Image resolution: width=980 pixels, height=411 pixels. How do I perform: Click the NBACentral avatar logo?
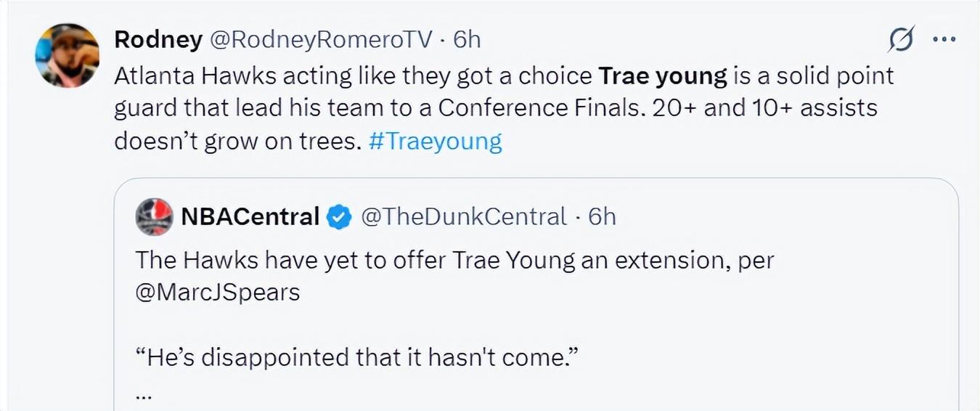click(154, 216)
